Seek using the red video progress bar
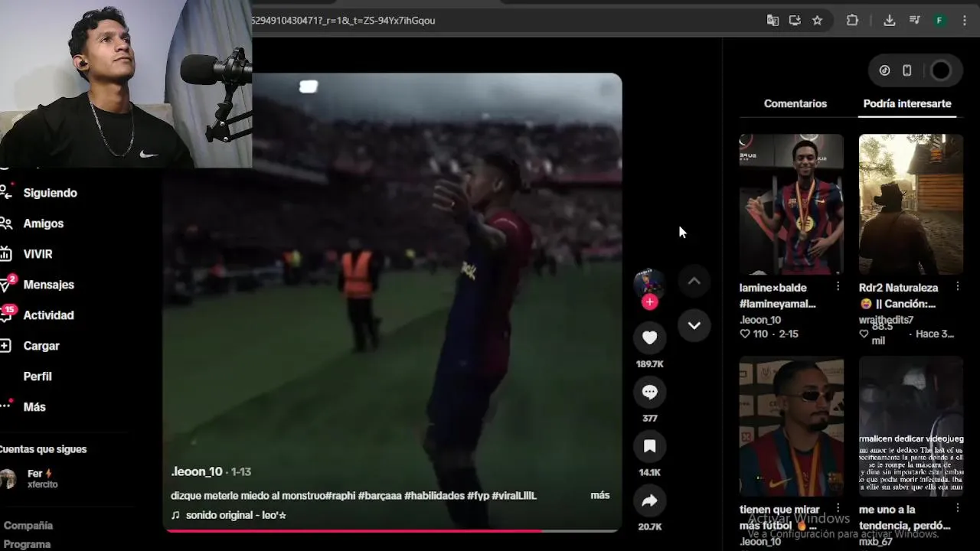Viewport: 980px width, 551px height. click(392, 530)
